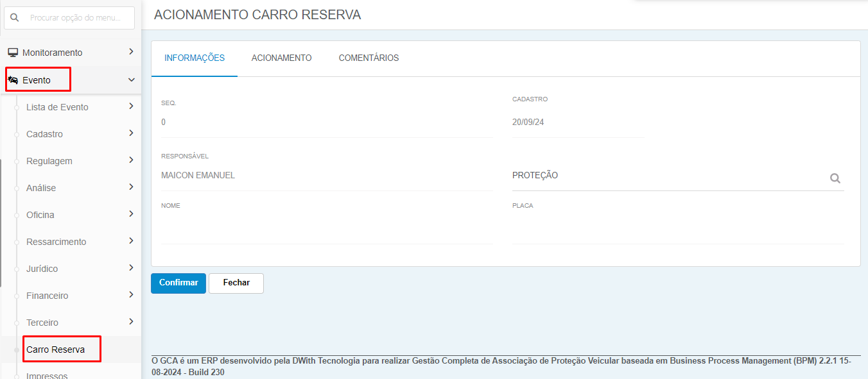Viewport: 868px width, 379px height.
Task: Click the Nome field
Action: (327, 229)
